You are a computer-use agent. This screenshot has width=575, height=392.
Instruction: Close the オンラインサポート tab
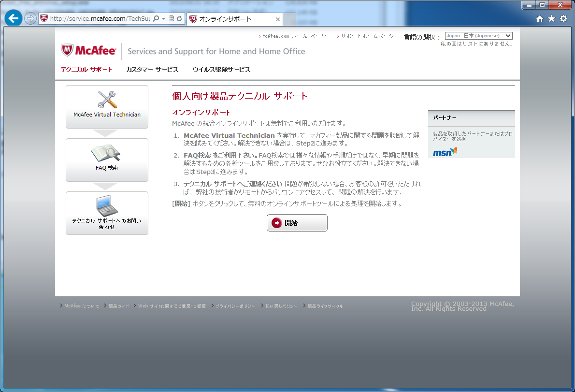tap(278, 19)
